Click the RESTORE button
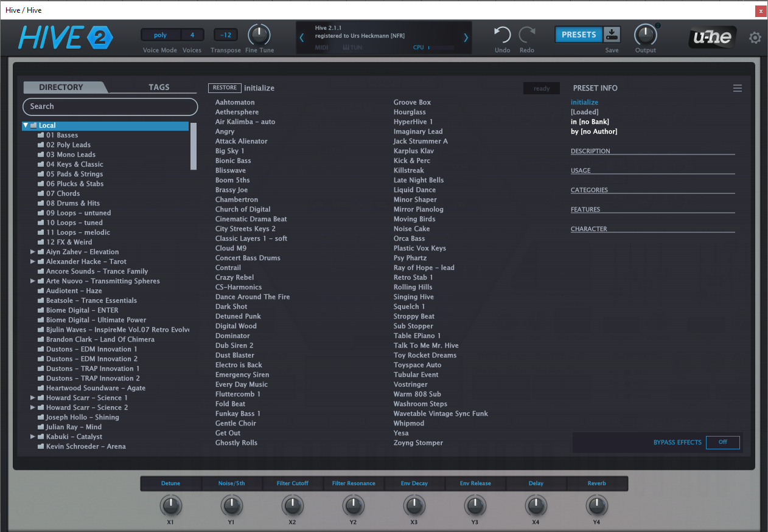This screenshot has height=532, width=768. [225, 88]
